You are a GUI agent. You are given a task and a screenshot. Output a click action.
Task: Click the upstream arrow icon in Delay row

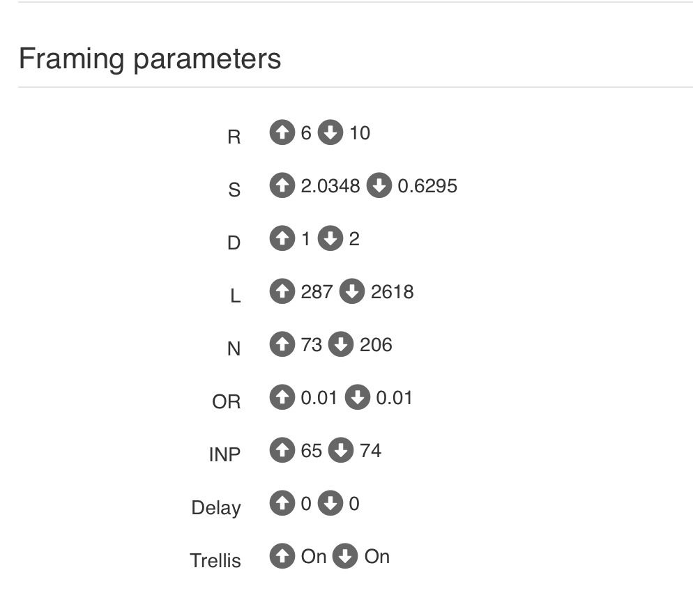point(282,503)
